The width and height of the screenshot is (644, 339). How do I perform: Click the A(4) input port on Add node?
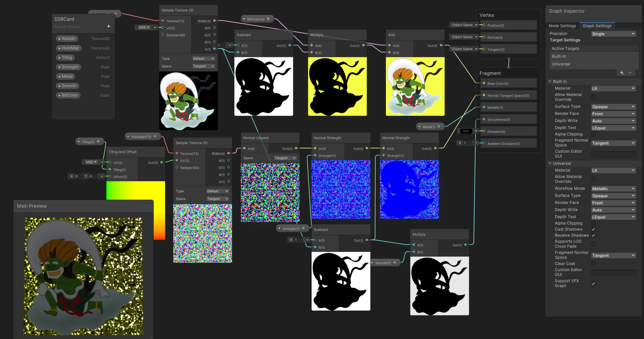[389, 46]
